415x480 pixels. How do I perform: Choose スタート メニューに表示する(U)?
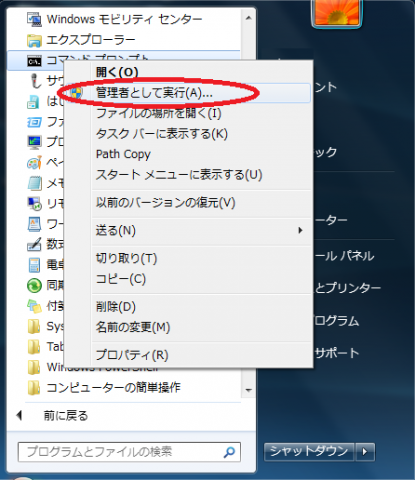pyautogui.click(x=179, y=175)
